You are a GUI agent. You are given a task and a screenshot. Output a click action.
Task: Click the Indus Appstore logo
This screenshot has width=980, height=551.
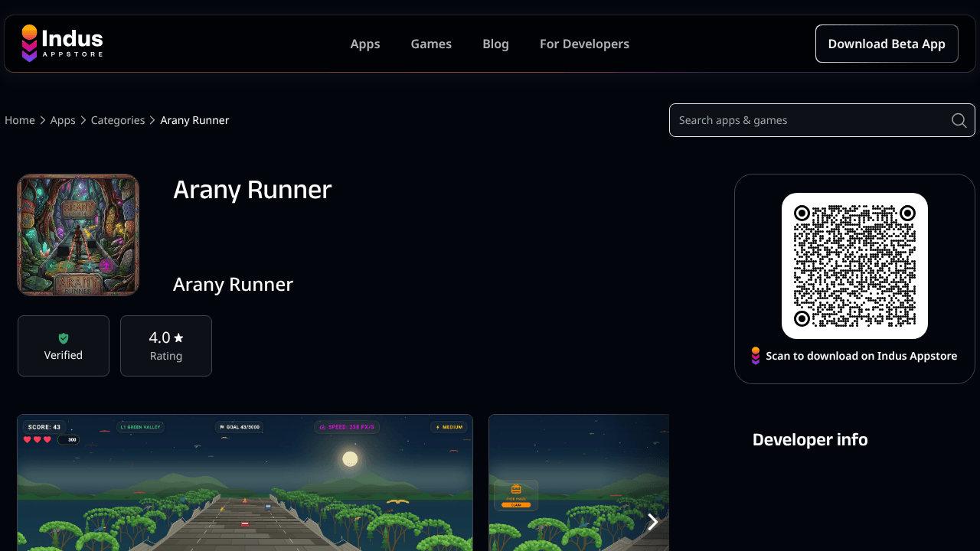pos(62,44)
